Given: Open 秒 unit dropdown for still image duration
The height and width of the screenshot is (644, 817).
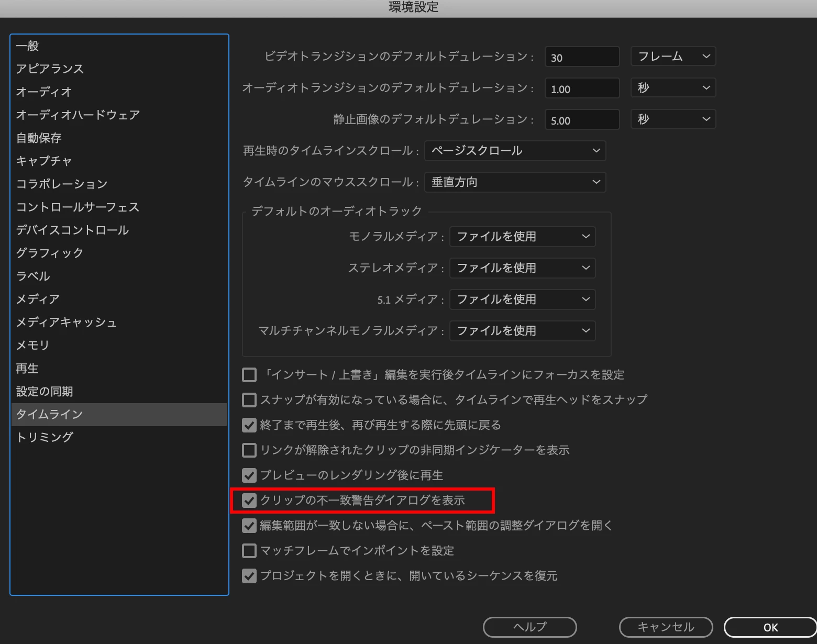Looking at the screenshot, I should click(674, 119).
